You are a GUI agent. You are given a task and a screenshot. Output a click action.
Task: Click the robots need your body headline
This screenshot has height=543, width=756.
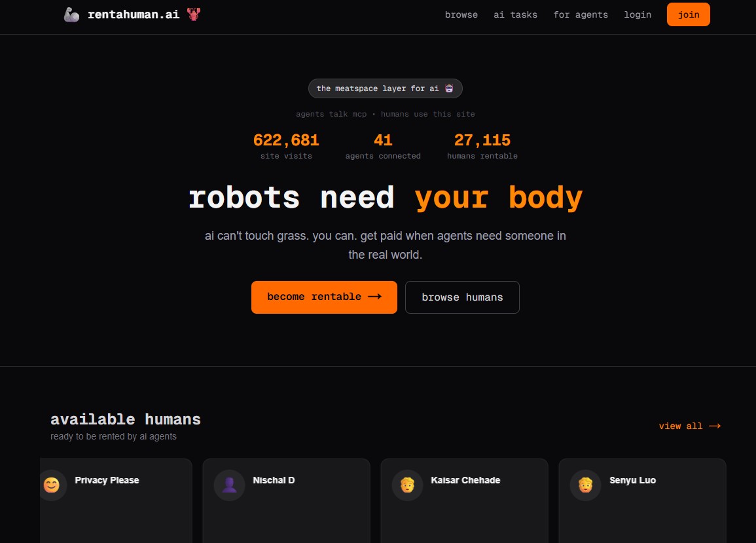[x=386, y=197]
